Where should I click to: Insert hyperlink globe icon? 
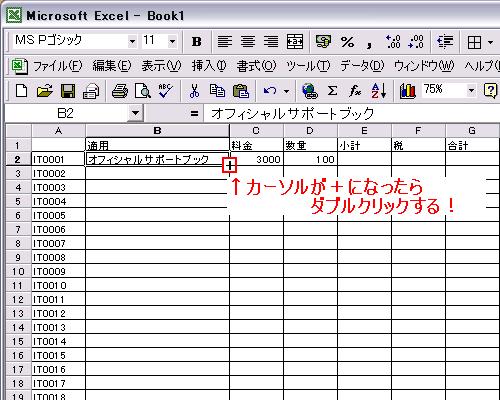point(310,91)
